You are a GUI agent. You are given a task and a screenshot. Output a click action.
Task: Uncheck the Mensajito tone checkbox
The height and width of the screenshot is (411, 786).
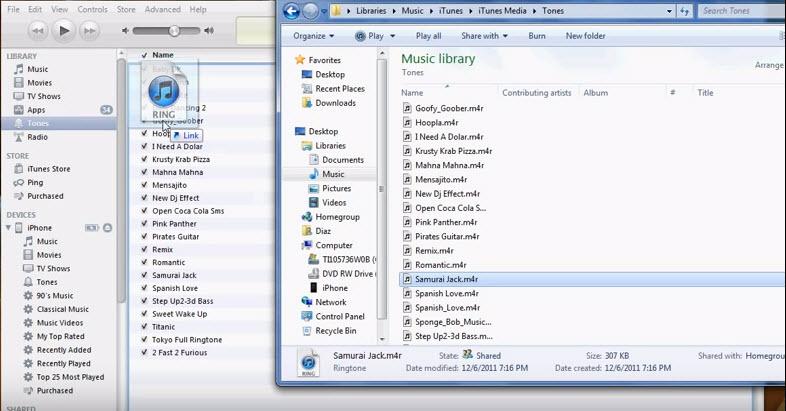(x=144, y=185)
